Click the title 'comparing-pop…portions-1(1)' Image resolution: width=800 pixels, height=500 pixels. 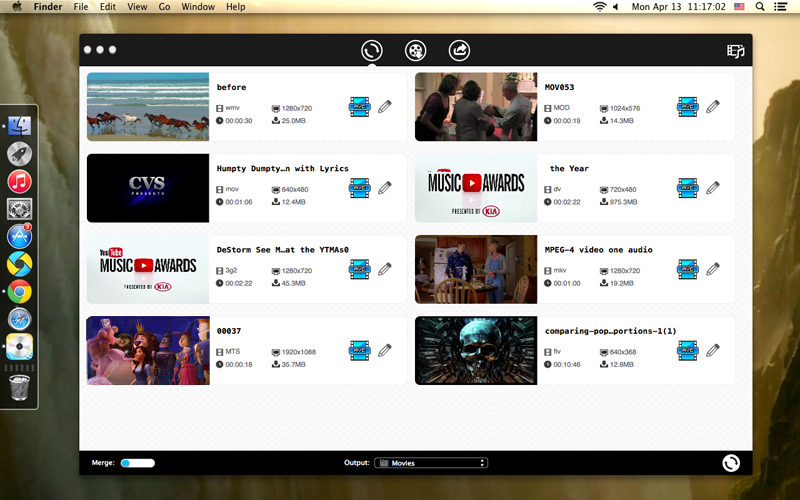point(611,331)
